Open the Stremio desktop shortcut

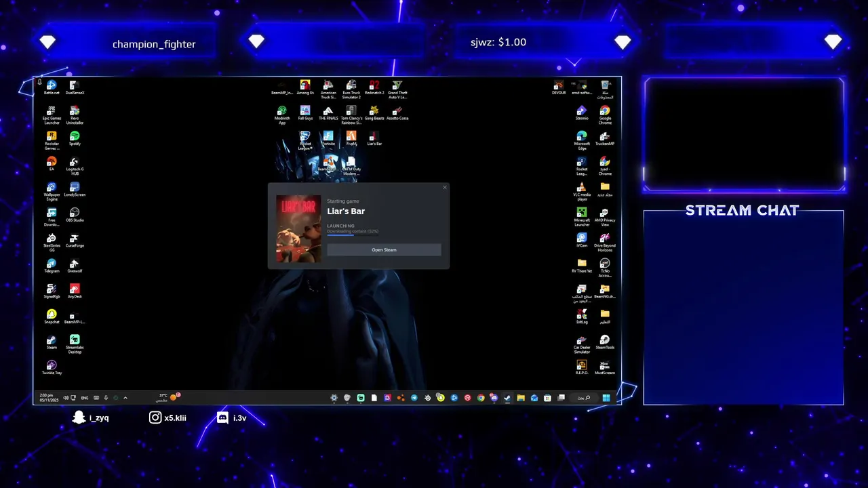pos(582,113)
